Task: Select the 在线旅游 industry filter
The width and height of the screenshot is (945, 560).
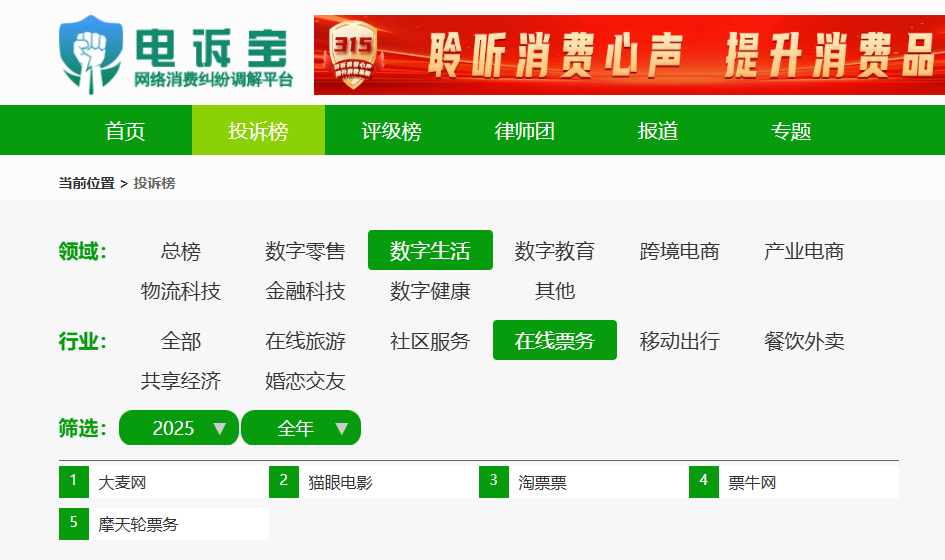Action: 305,341
